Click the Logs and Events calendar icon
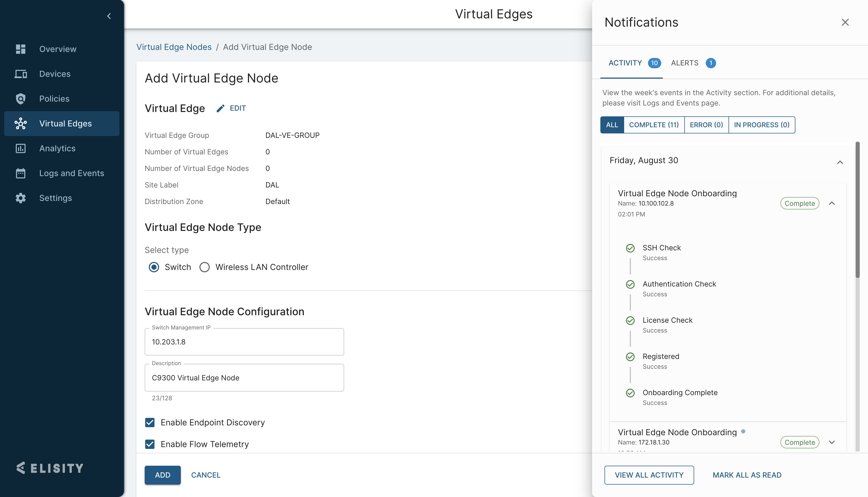The width and height of the screenshot is (868, 497). (20, 173)
